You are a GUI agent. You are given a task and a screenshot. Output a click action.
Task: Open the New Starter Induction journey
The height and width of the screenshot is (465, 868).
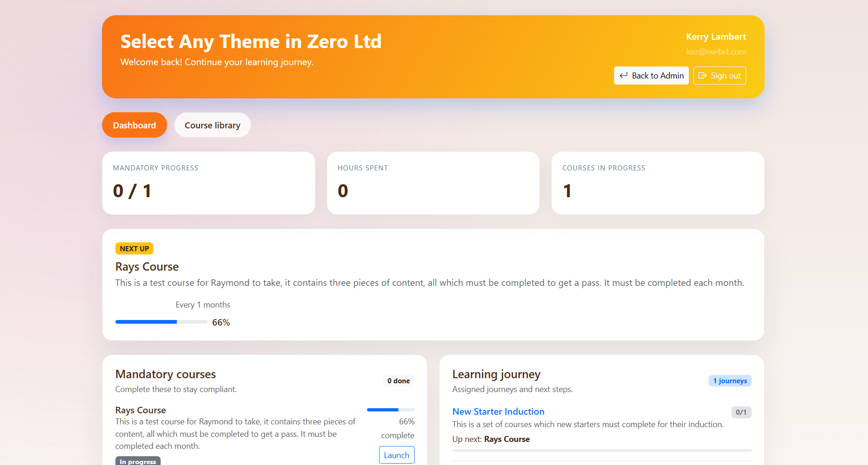[x=498, y=411]
